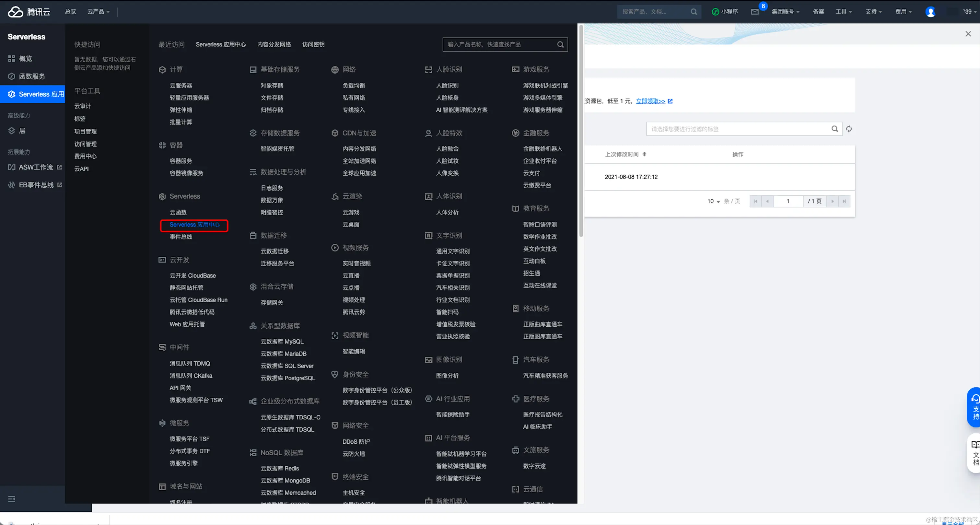Click the user avatar icon
980x525 pixels.
click(930, 12)
